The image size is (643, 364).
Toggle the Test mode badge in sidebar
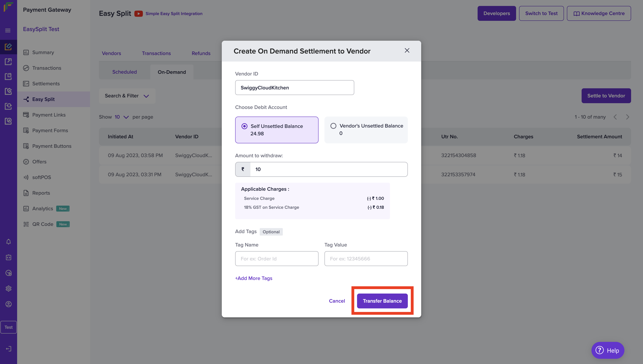pyautogui.click(x=9, y=327)
